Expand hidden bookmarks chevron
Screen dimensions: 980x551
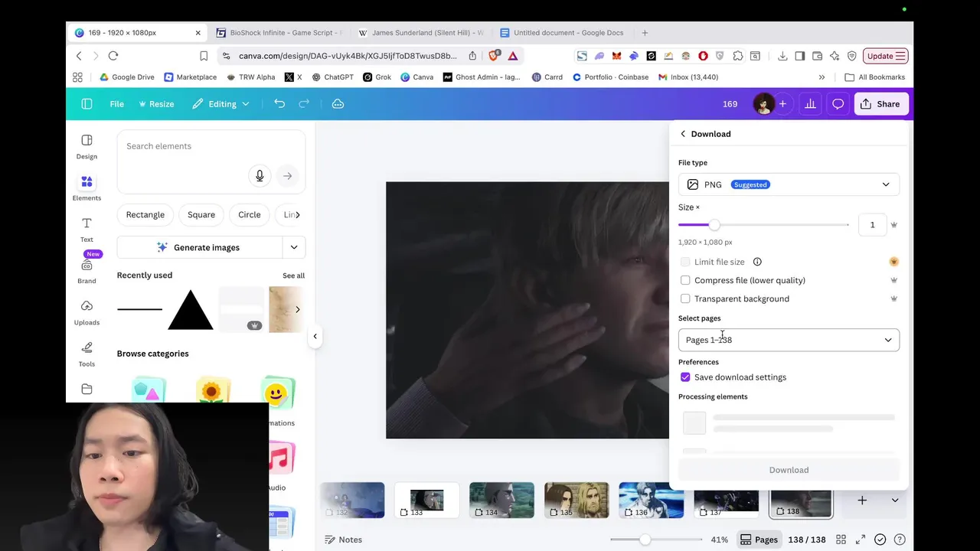click(x=822, y=77)
